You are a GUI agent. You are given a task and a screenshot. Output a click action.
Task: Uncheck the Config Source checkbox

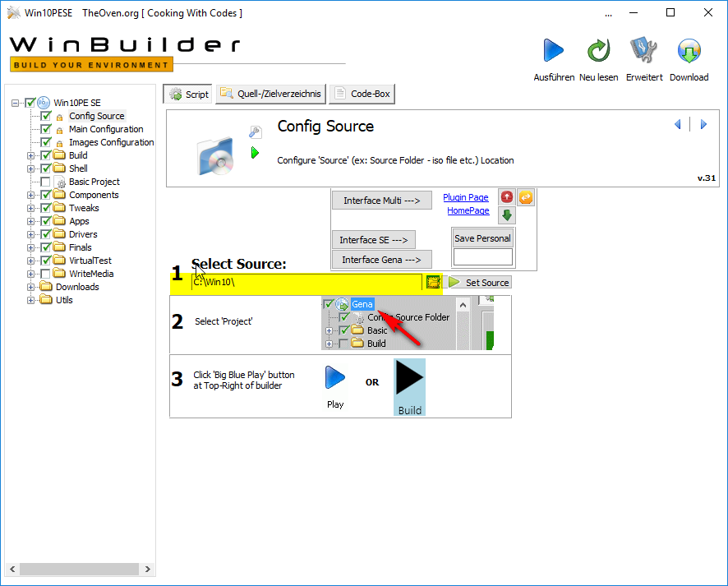click(x=45, y=116)
